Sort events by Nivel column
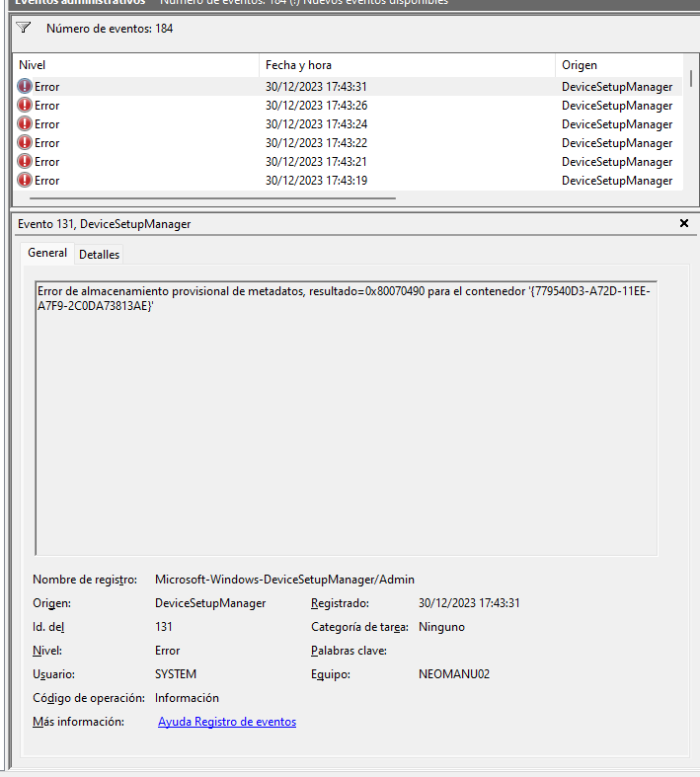The height and width of the screenshot is (777, 700). [135, 65]
